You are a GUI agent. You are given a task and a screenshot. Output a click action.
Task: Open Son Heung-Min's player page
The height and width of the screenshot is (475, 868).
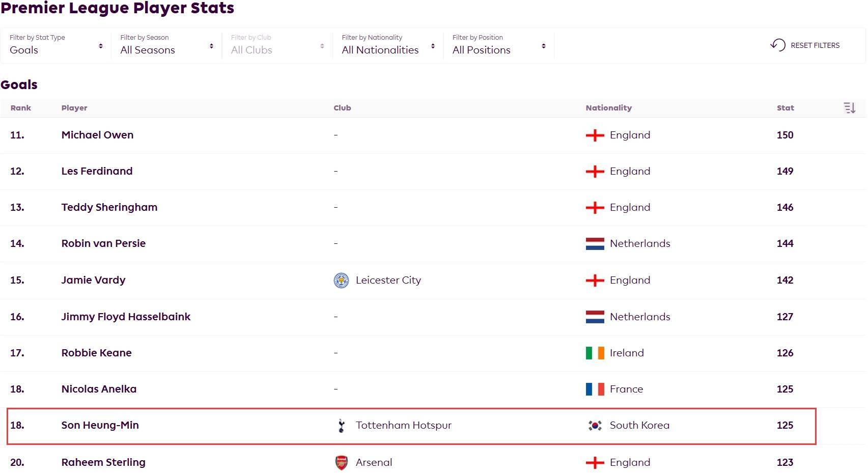(100, 426)
